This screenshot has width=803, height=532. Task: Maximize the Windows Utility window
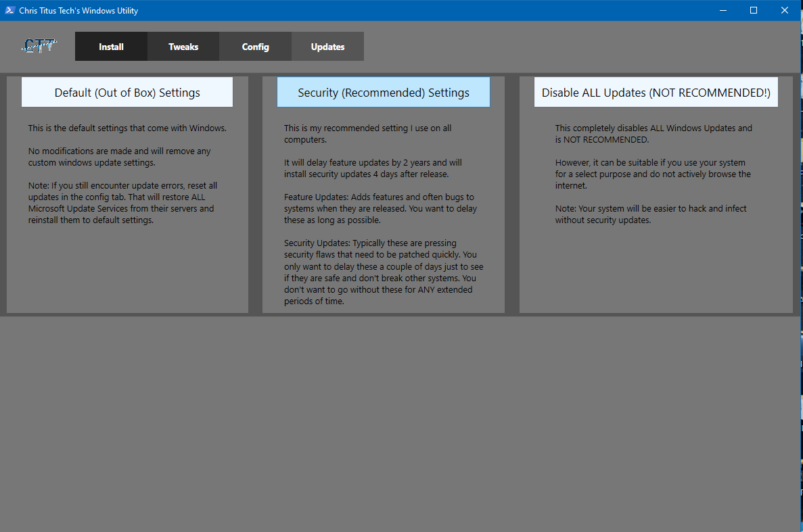(754, 10)
